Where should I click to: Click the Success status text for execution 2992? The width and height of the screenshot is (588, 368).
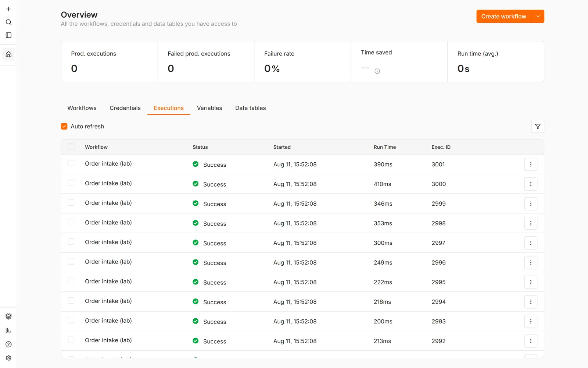(215, 342)
